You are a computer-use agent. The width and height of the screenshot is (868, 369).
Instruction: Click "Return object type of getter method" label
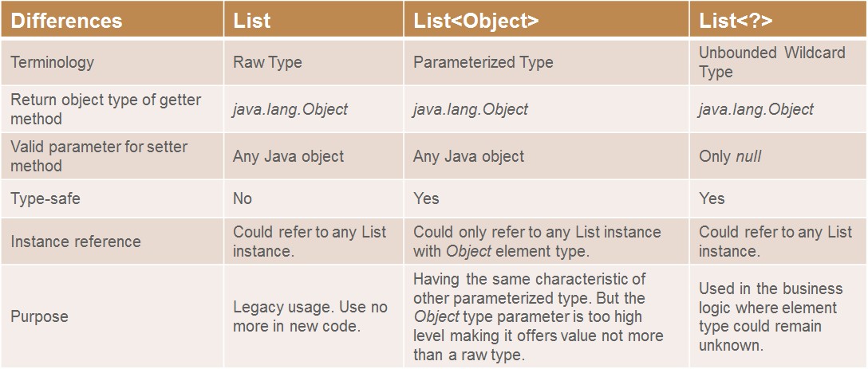coord(105,109)
